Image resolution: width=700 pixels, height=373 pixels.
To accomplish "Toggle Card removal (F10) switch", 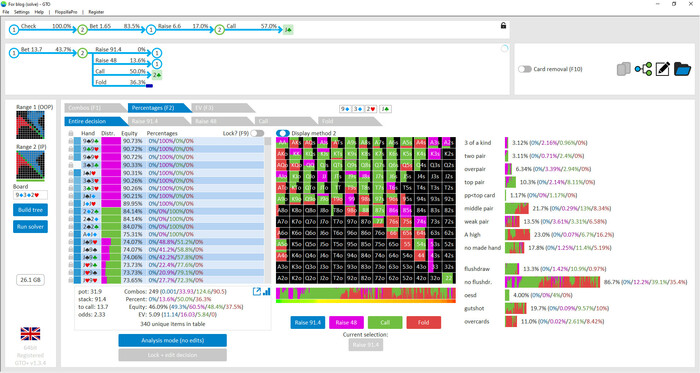I will tap(525, 69).
